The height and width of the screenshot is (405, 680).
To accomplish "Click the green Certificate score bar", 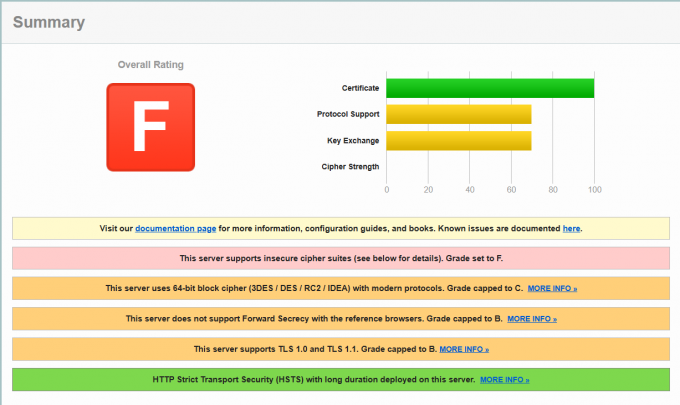I will pos(490,88).
